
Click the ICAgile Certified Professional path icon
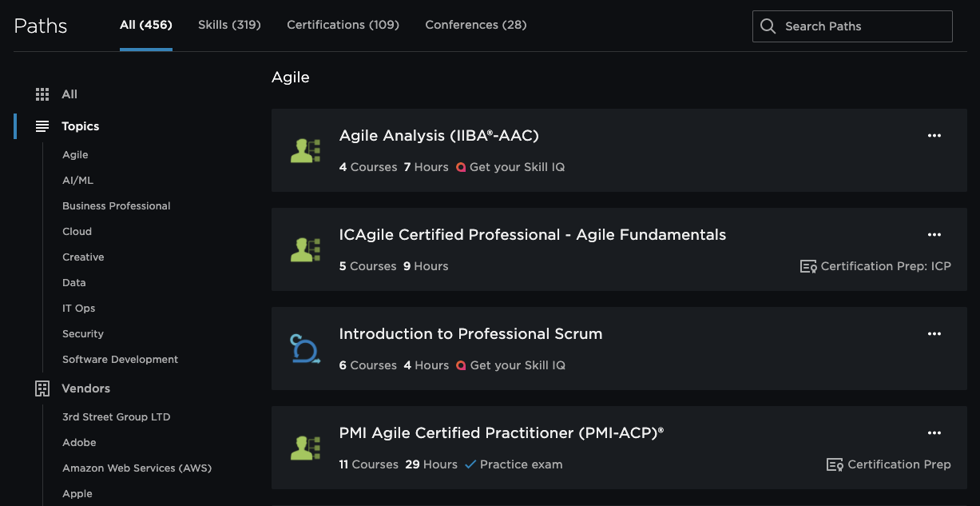coord(305,250)
